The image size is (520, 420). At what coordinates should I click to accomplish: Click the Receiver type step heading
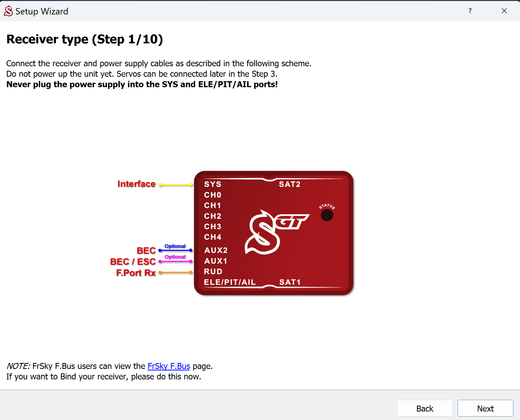85,39
